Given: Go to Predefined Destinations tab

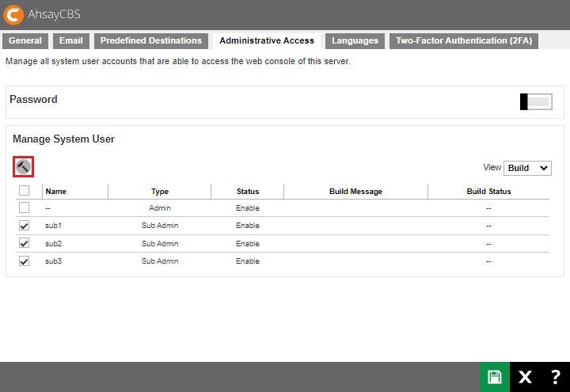Looking at the screenshot, I should [x=151, y=40].
